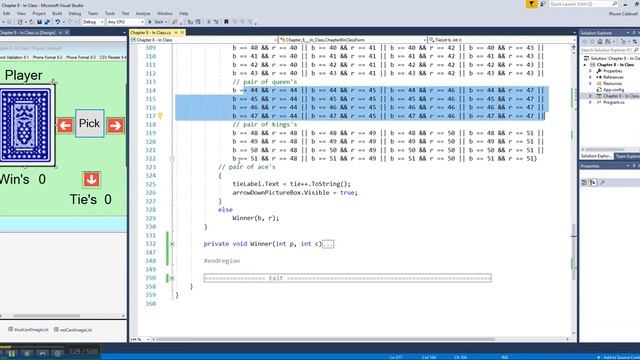Click the Phone Format 8-2 form tab
This screenshot has width=640, height=360.
click(x=47, y=58)
